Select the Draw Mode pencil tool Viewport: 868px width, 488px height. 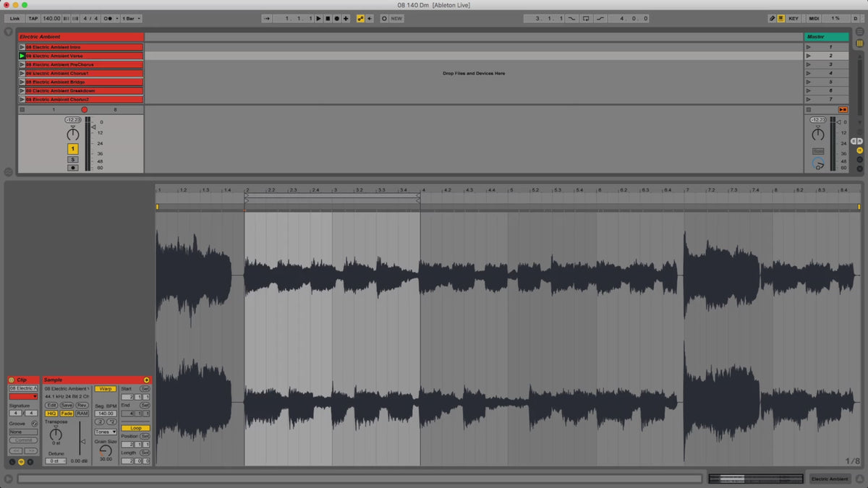[772, 18]
